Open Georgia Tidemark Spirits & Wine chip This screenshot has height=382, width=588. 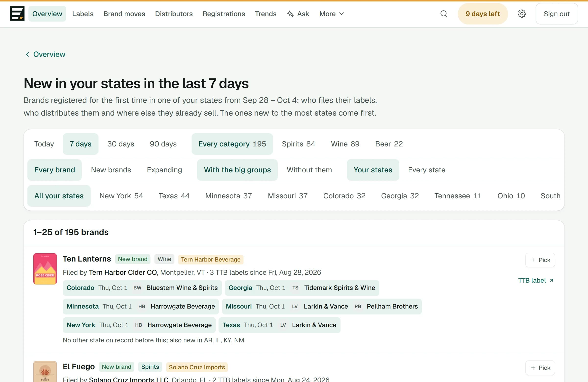[x=302, y=288]
